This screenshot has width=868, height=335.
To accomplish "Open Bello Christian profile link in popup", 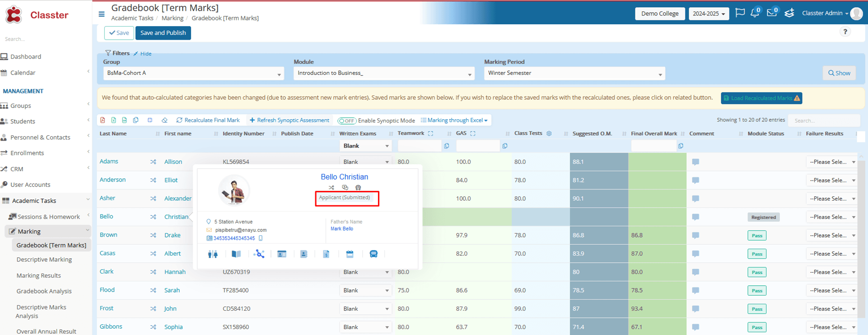I will coord(344,177).
